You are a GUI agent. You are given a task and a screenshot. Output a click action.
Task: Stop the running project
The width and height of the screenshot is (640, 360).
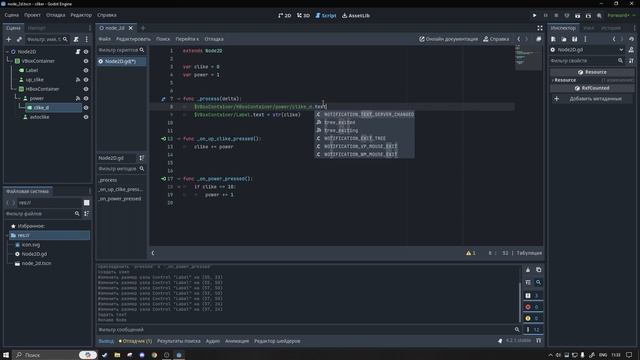[x=556, y=16]
